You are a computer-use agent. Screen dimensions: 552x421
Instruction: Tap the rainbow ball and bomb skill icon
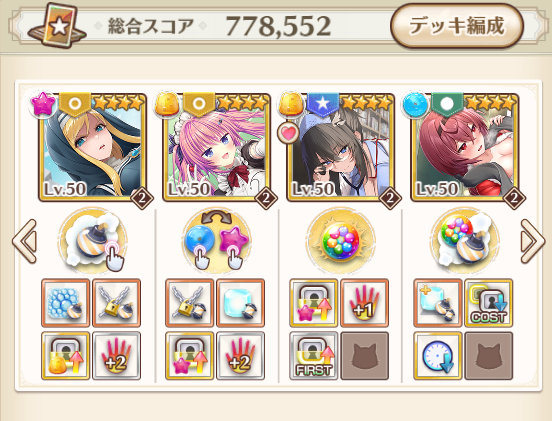[x=465, y=241]
